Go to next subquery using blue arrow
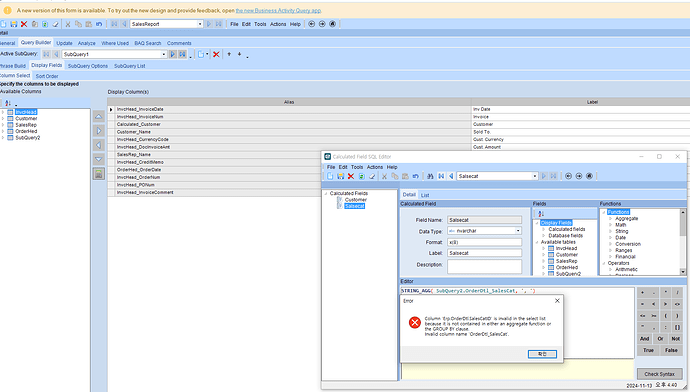This screenshot has height=392, width=690. tap(173, 54)
